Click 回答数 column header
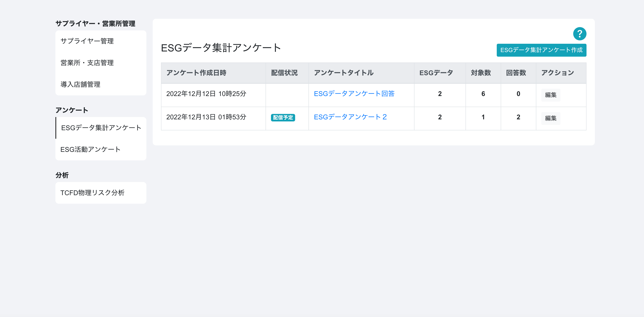 (x=516, y=73)
